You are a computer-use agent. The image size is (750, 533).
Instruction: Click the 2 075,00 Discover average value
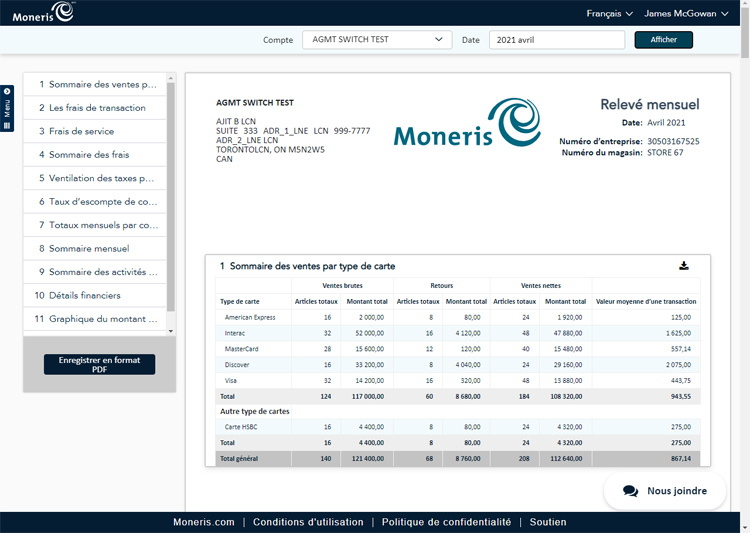pyautogui.click(x=678, y=365)
